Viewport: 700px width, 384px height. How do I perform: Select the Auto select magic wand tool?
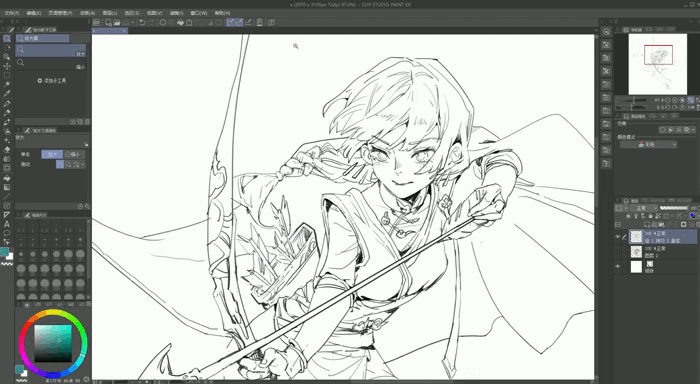pyautogui.click(x=7, y=84)
